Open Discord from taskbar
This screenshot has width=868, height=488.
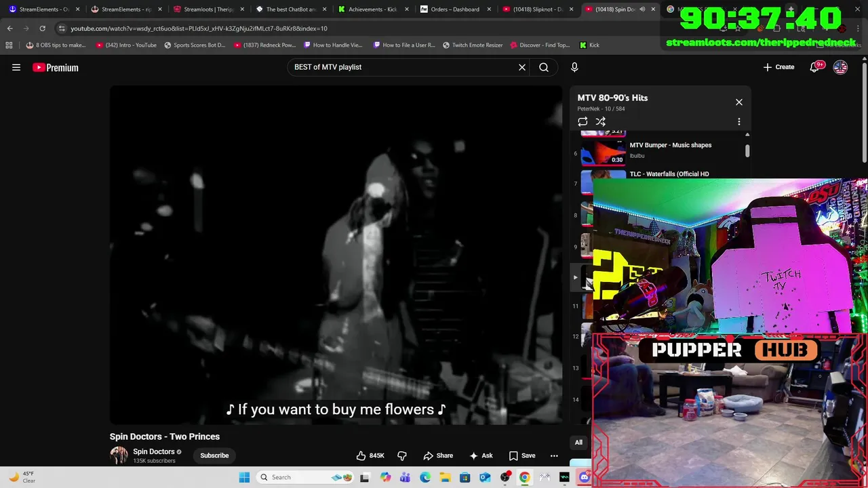pos(585,477)
